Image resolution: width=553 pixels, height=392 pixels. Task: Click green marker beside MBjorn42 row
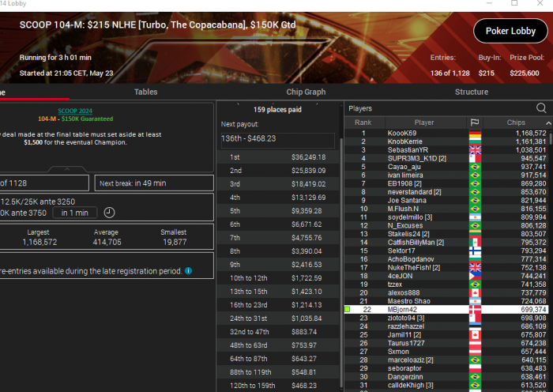pyautogui.click(x=347, y=310)
